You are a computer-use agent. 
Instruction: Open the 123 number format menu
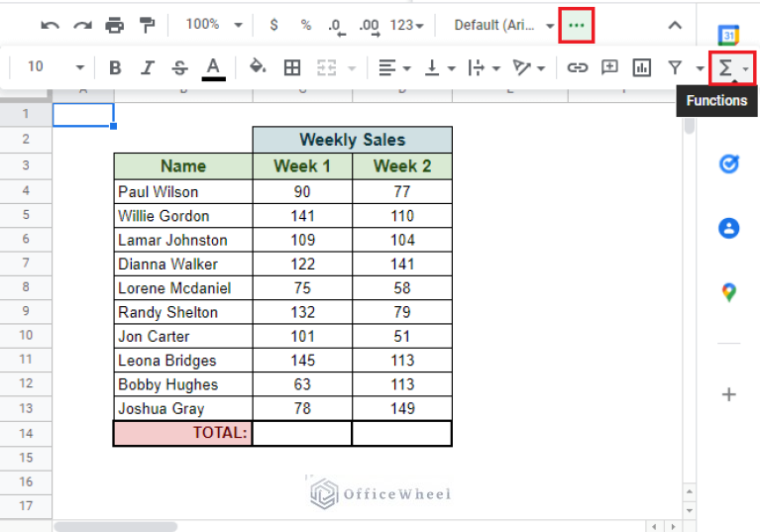tap(406, 25)
